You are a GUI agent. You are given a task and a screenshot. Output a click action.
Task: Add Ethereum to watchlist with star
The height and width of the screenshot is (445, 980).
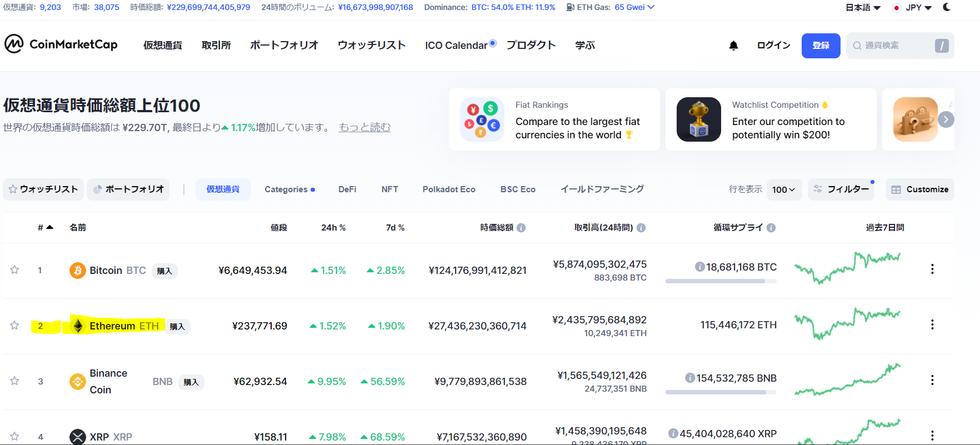pyautogui.click(x=14, y=326)
